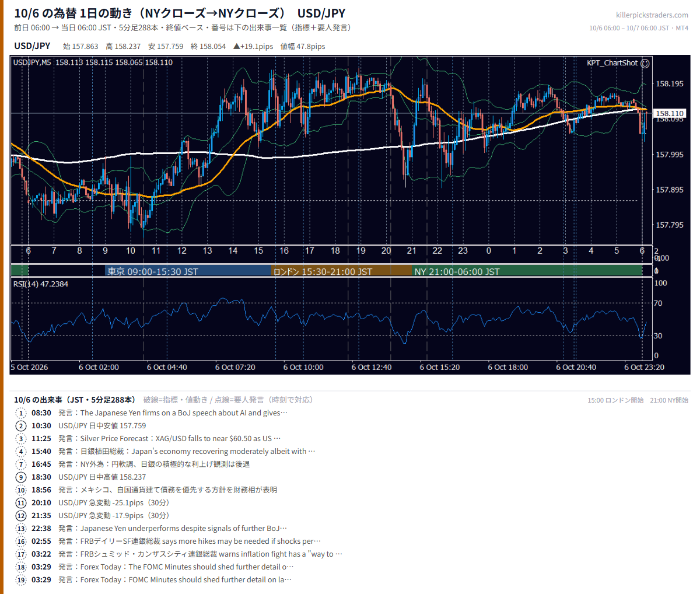Click the 158.110 current price label
The image size is (700, 594).
[x=669, y=114]
